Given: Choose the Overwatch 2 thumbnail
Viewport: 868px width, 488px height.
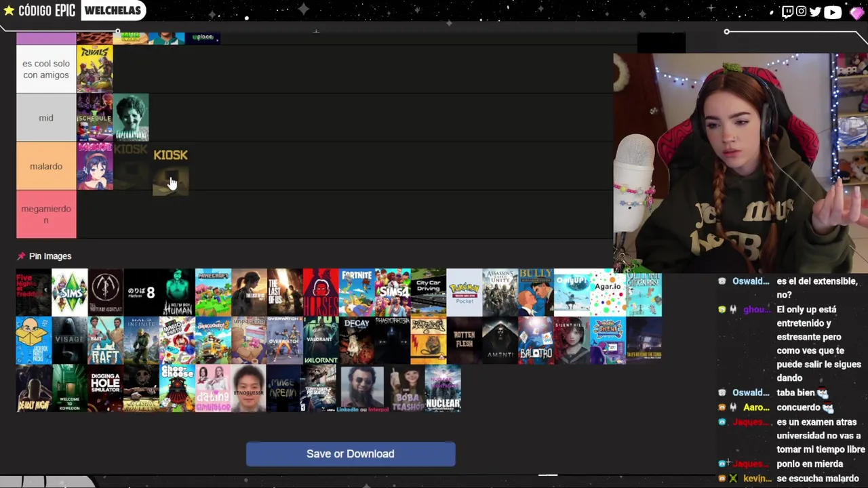Looking at the screenshot, I should coord(285,341).
